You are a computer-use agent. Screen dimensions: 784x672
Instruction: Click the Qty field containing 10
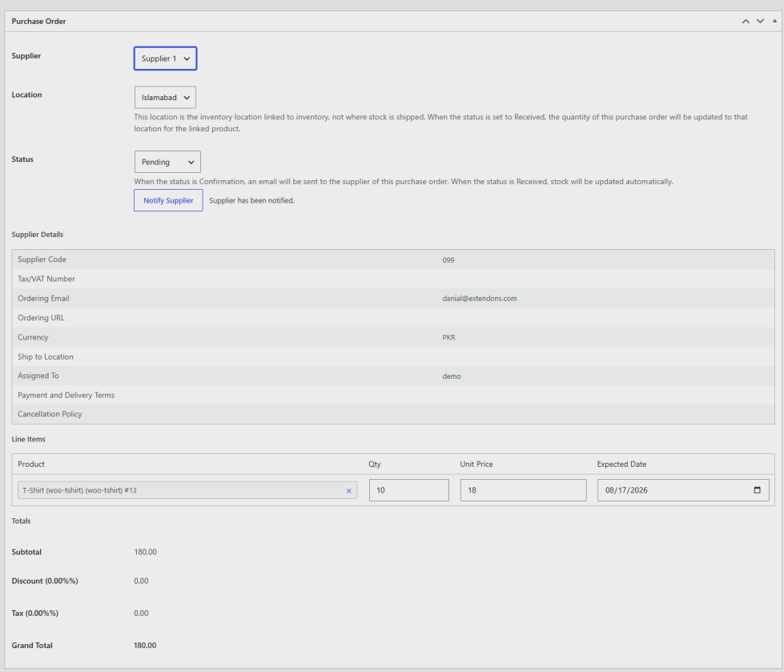pos(409,490)
